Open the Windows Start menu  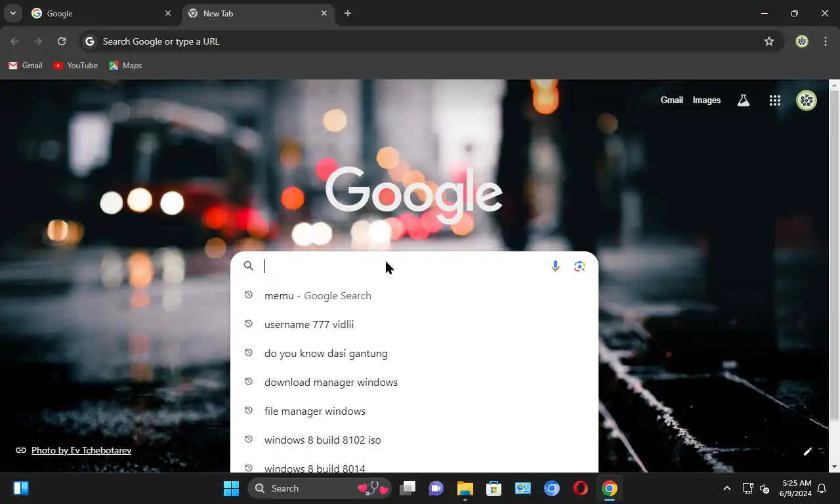pyautogui.click(x=231, y=488)
